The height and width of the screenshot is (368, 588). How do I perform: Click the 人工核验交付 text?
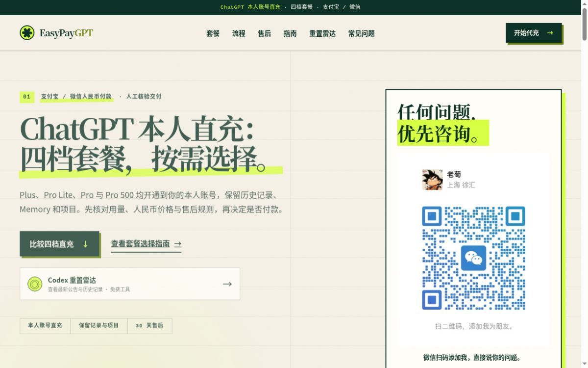tap(144, 97)
